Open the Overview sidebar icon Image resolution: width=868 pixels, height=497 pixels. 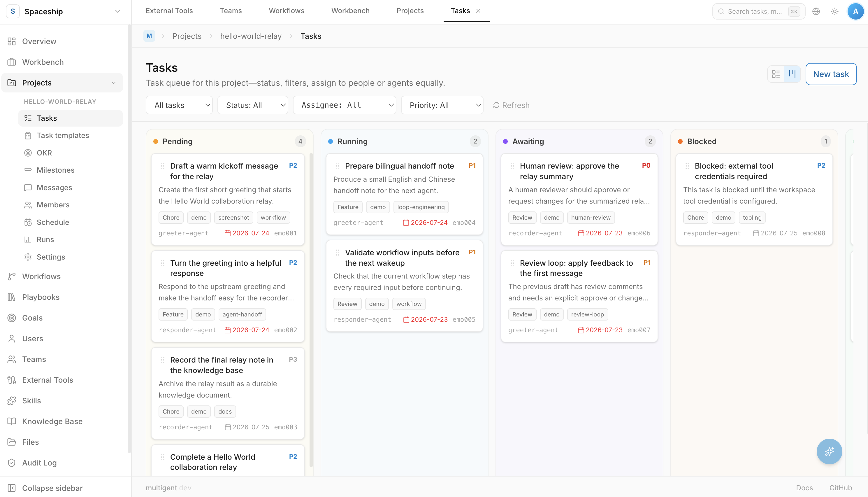tap(12, 41)
